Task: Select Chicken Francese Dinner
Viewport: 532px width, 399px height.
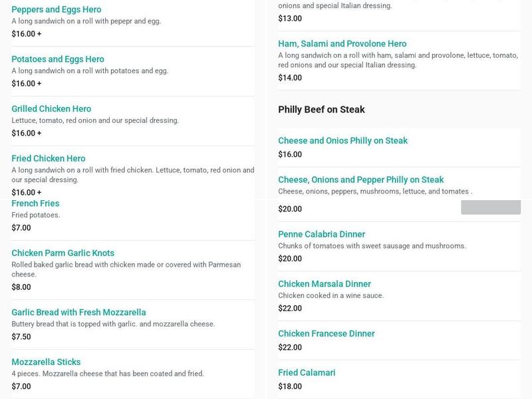Action: (326, 334)
